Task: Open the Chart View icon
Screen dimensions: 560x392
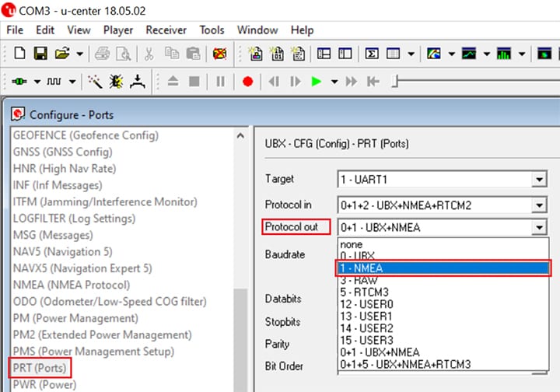Action: coord(468,54)
